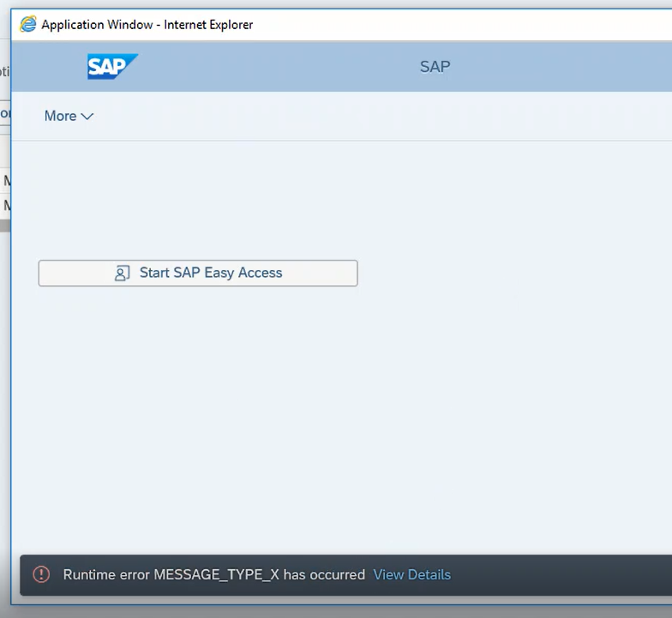The image size is (672, 618).
Task: Click Start SAP Easy Access button
Action: tap(198, 273)
